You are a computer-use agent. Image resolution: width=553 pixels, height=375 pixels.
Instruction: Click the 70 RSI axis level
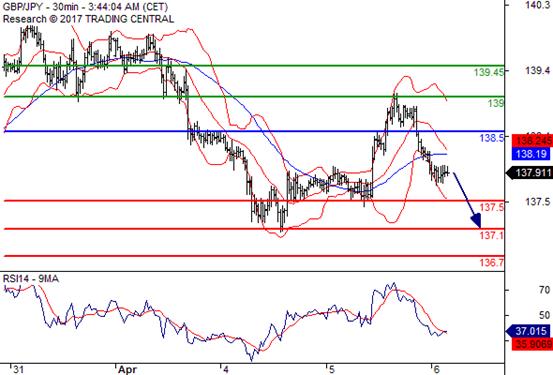tap(545, 290)
